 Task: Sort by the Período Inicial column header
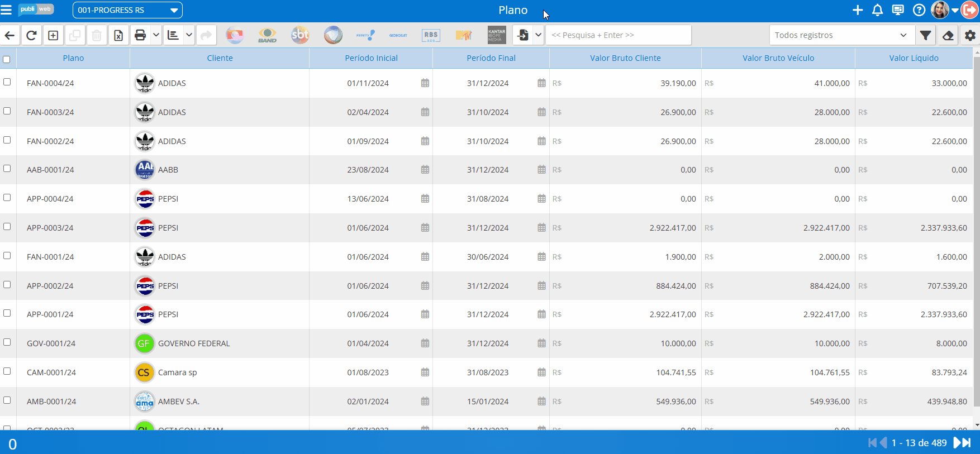pos(371,58)
